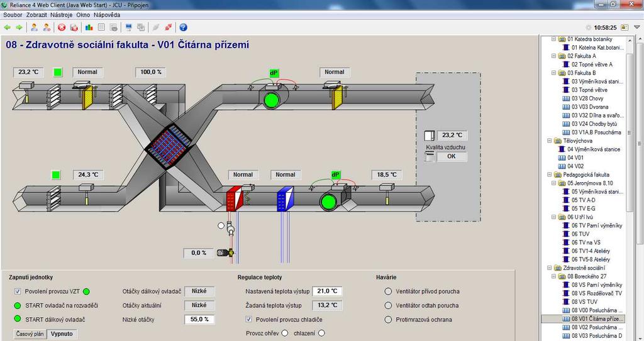Screen dimensions: 644x341
Task: Click the red disconnect arrows icon
Action: coord(168,28)
